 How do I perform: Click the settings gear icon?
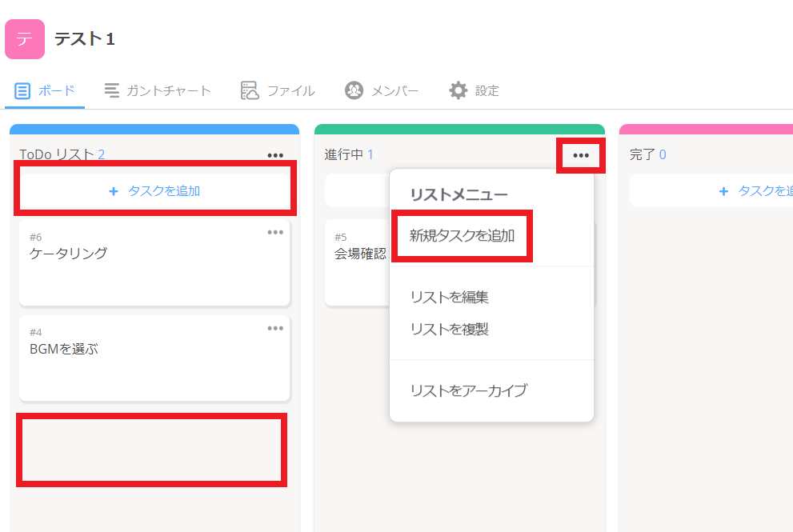tap(458, 90)
